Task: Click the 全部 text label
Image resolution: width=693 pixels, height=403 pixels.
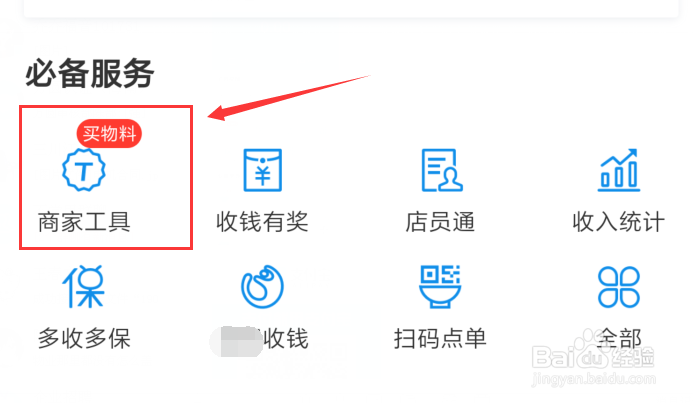Action: point(619,339)
